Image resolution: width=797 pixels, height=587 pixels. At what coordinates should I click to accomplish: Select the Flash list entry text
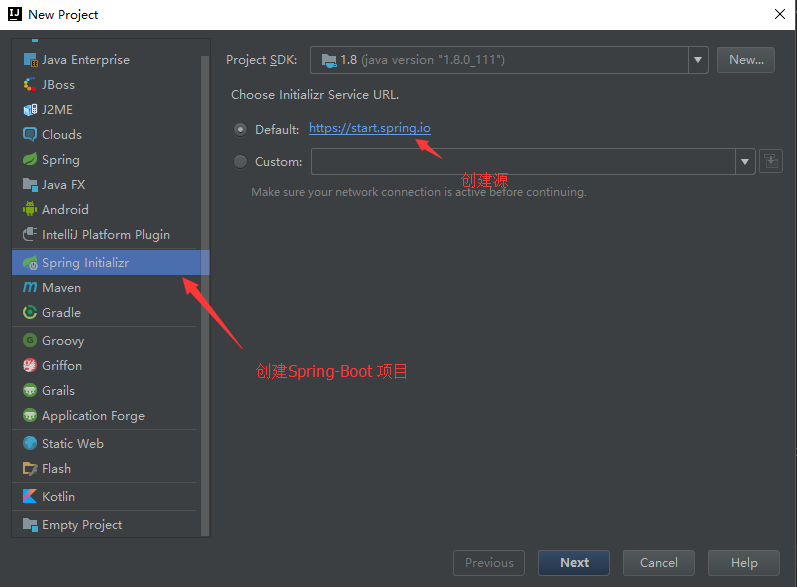[x=56, y=469]
